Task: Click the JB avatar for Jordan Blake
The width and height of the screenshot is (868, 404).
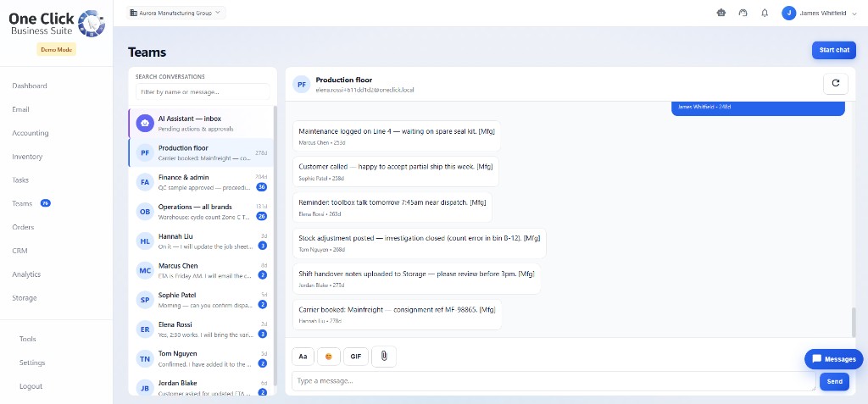Action: [145, 387]
